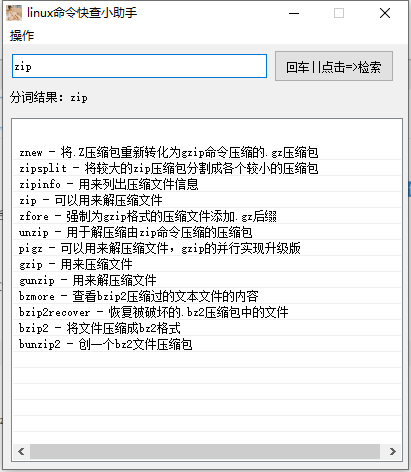This screenshot has width=411, height=472.
Task: Select the unzip result row
Action: tap(207, 232)
